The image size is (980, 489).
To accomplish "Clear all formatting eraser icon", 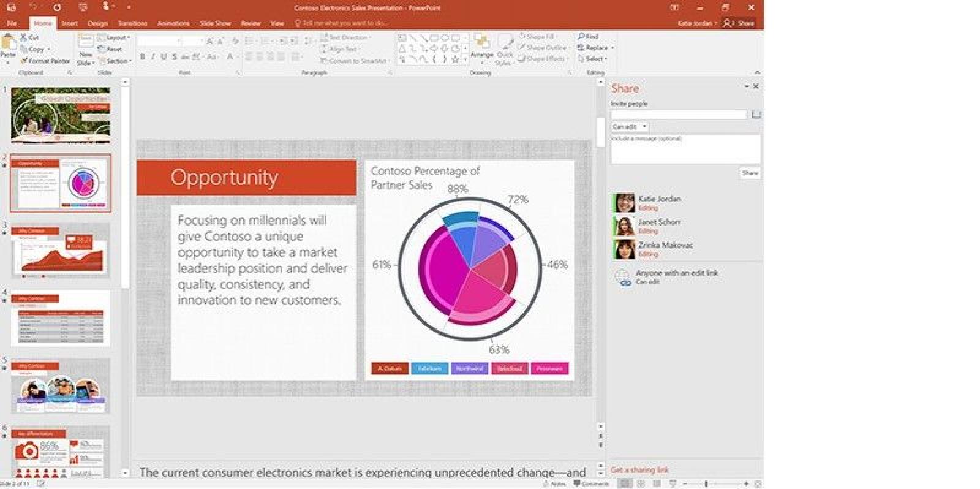I will pyautogui.click(x=235, y=41).
